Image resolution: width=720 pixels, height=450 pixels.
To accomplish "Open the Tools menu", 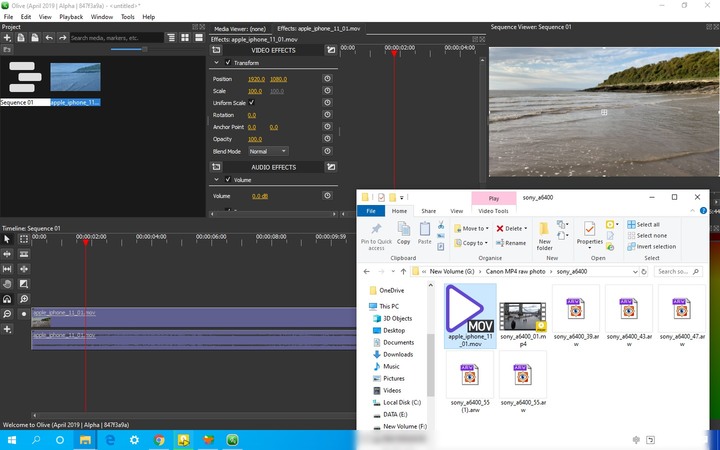I will click(128, 17).
